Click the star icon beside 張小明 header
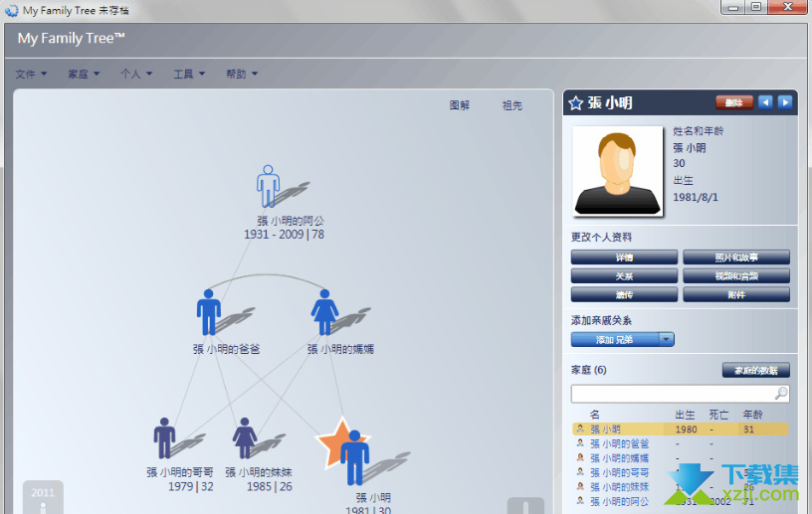This screenshot has height=514, width=812. pos(575,103)
